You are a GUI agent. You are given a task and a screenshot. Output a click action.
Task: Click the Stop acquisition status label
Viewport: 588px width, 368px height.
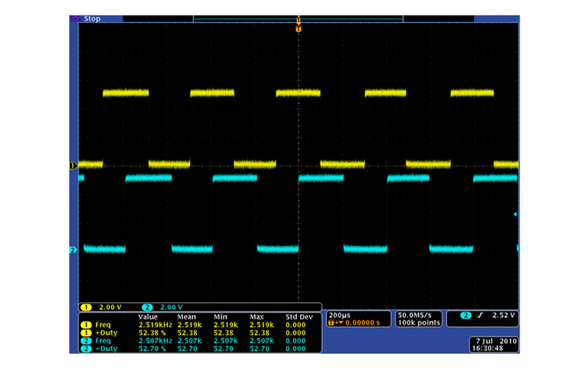click(x=93, y=19)
